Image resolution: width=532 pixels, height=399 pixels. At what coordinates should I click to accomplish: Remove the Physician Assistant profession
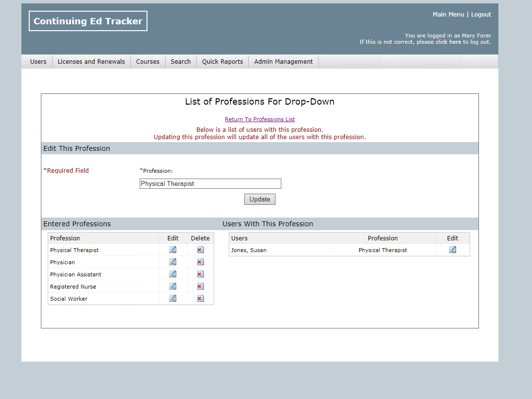200,274
